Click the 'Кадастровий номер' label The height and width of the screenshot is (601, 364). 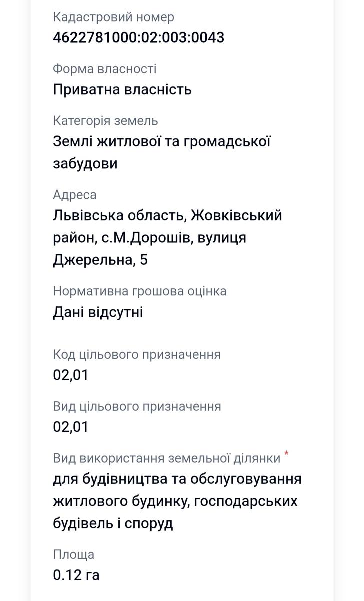(113, 17)
